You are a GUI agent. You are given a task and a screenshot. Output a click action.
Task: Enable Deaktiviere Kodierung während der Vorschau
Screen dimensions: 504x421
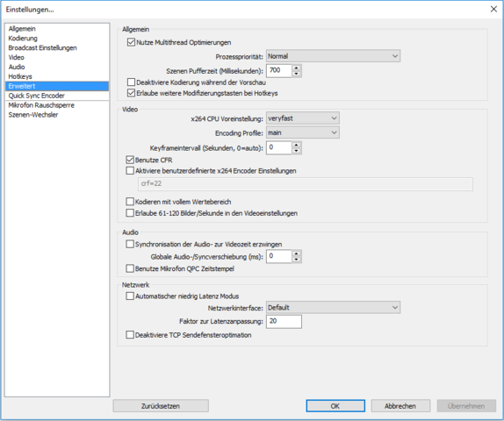point(131,82)
